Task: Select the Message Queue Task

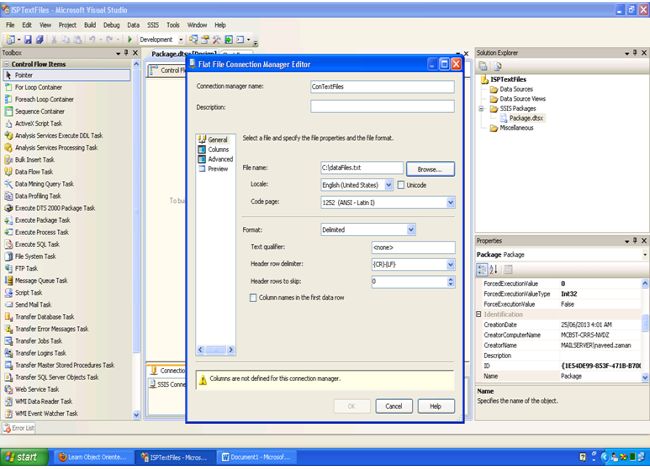Action: pos(41,280)
